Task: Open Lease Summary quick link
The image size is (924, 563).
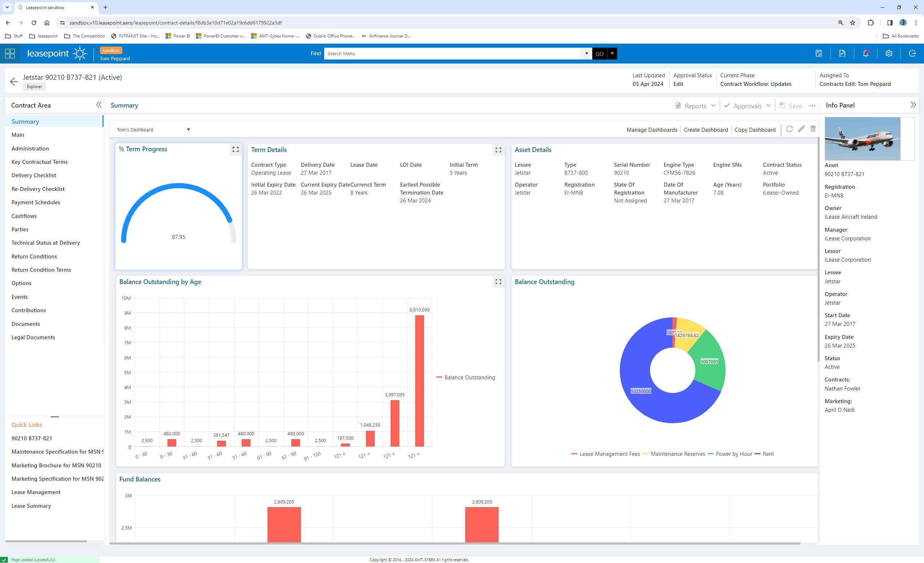Action: click(31, 506)
